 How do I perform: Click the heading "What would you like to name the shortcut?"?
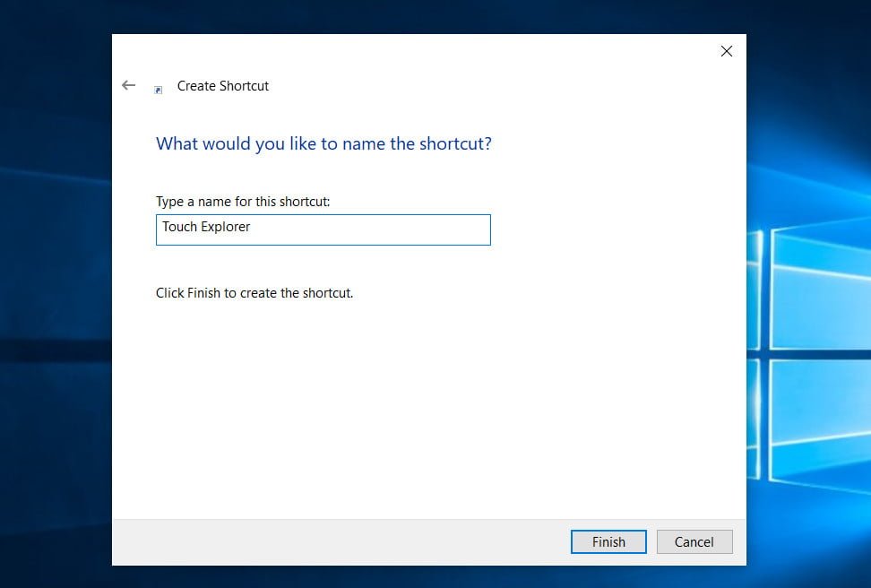(323, 143)
